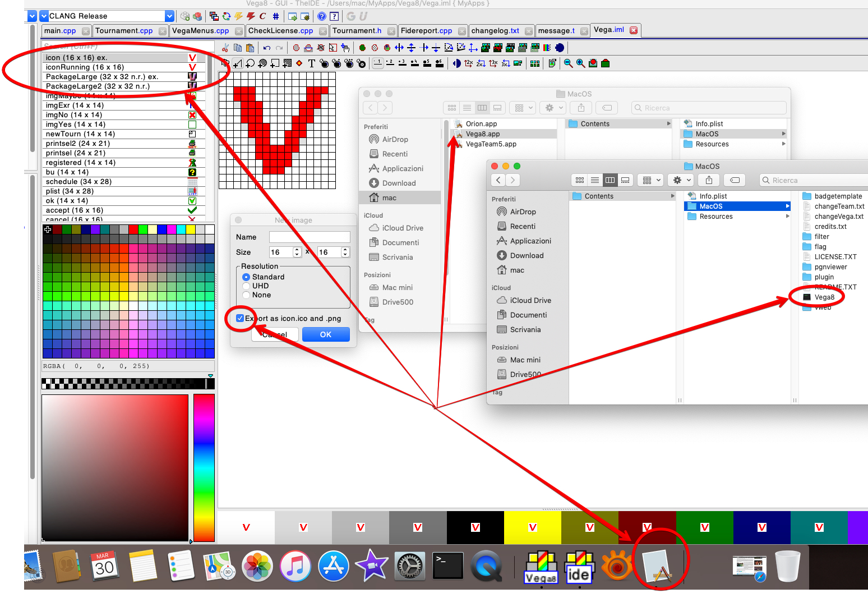Open the CLANG Release build dropdown
The image size is (868, 593).
tap(169, 16)
